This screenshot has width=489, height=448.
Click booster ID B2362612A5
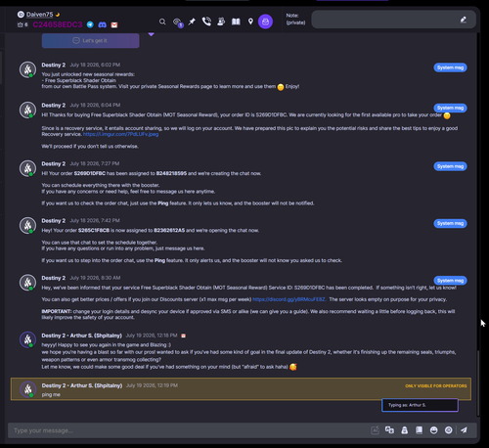[x=169, y=231]
